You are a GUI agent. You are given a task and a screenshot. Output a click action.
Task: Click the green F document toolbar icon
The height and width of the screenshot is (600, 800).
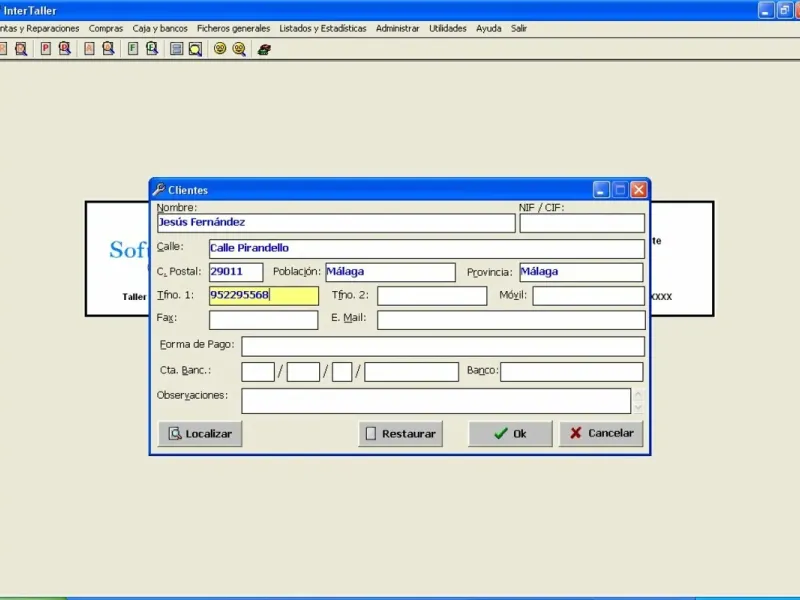coord(133,48)
